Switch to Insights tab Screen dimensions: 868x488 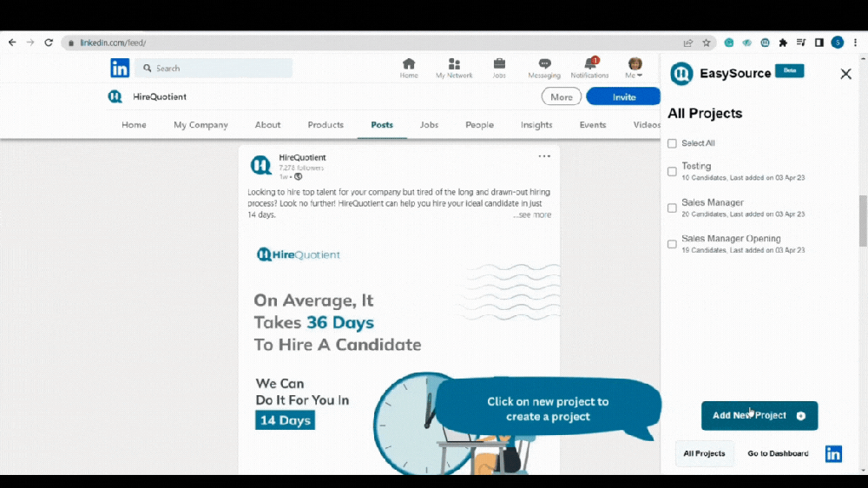pos(536,125)
